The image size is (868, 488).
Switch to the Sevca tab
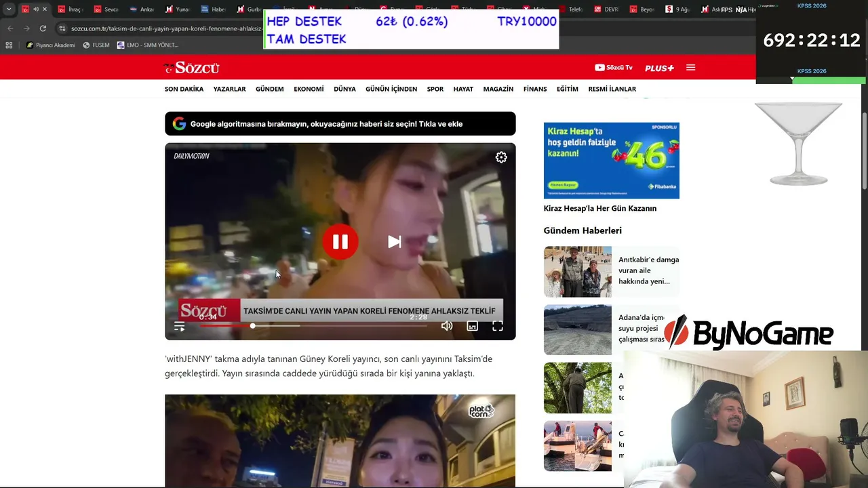click(x=106, y=9)
